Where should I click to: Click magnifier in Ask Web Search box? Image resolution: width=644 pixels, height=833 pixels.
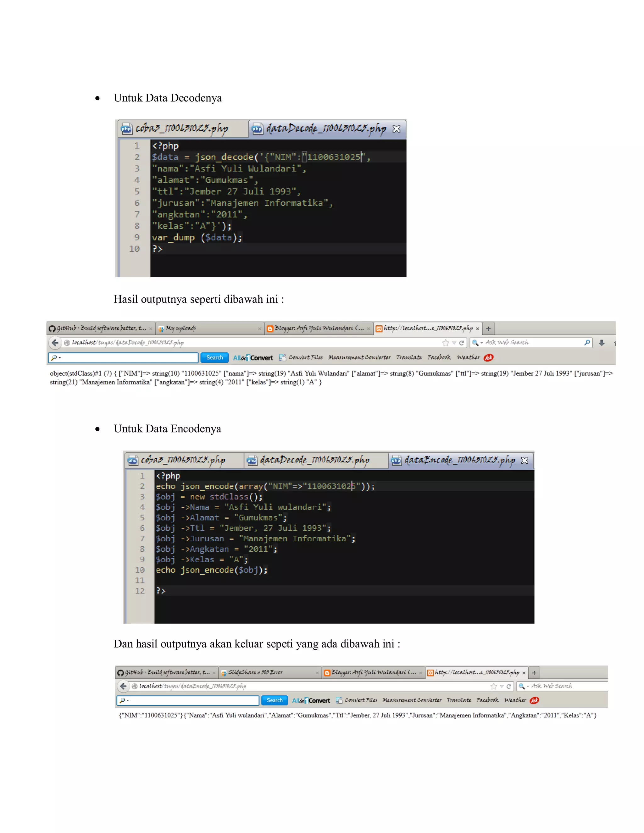587,343
